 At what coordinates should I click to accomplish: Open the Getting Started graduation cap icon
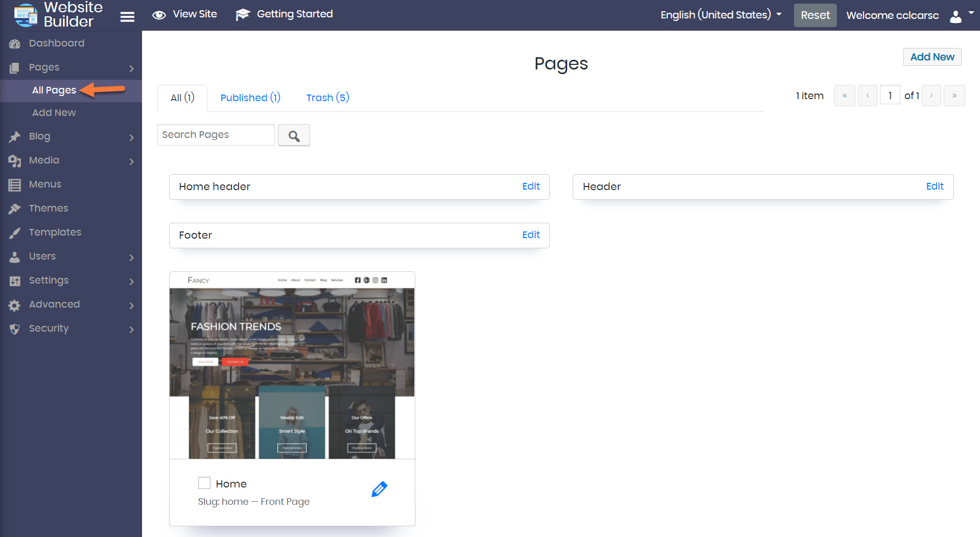click(x=242, y=14)
